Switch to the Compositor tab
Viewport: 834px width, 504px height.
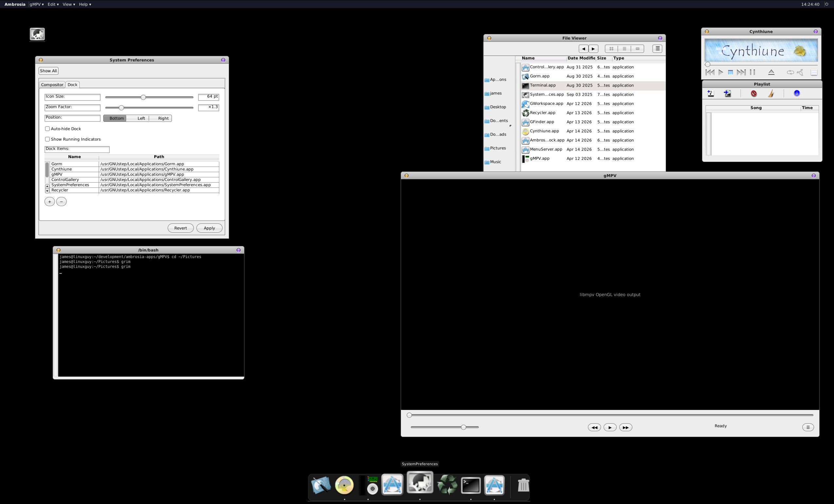click(x=52, y=85)
